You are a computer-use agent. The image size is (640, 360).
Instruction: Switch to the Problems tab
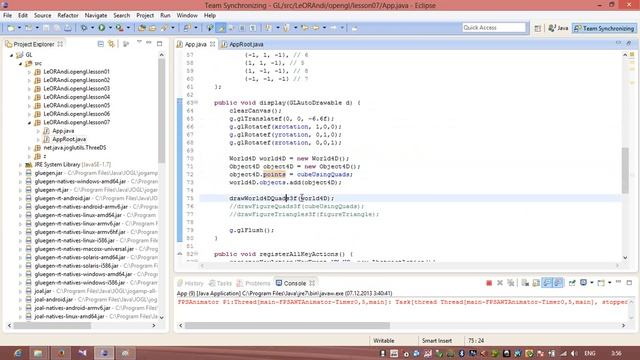(x=253, y=283)
